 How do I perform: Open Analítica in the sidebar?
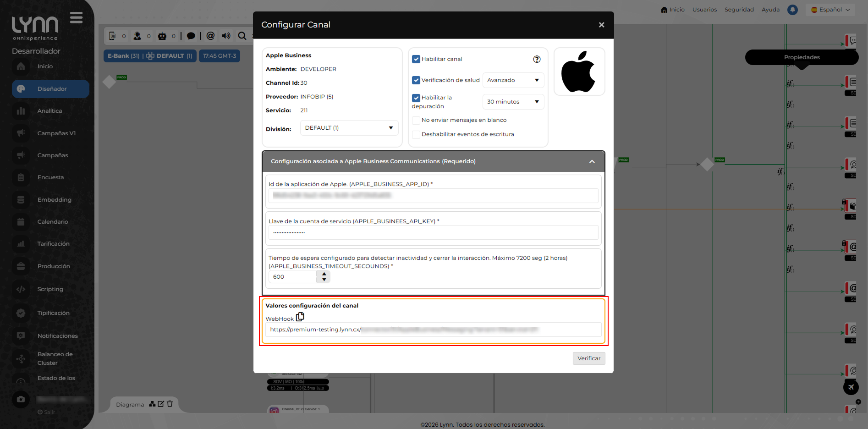[x=49, y=111]
